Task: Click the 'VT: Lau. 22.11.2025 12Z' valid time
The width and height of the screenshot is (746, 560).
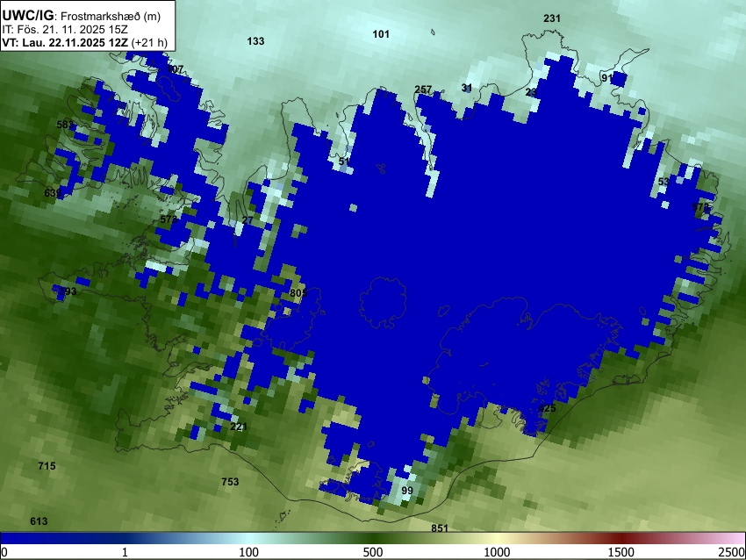Action: pyautogui.click(x=65, y=43)
